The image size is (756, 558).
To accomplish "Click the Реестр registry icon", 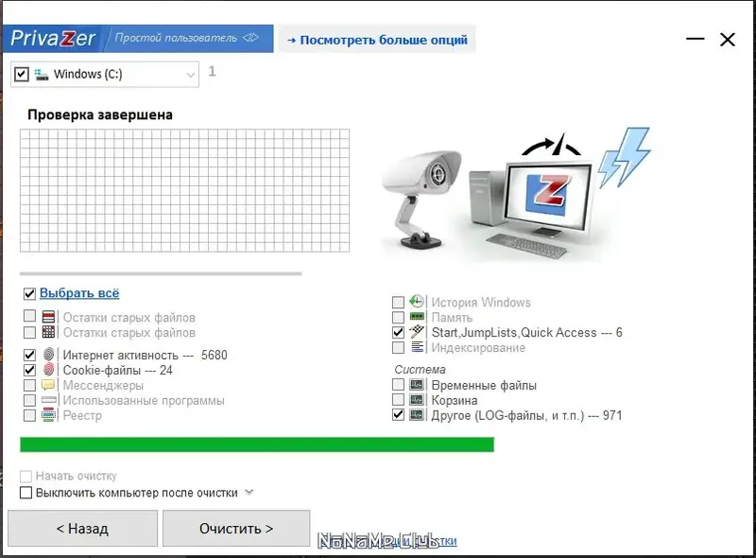I will pos(48,414).
